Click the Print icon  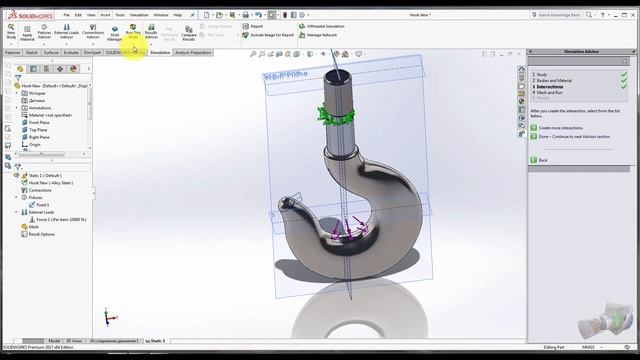(246, 15)
